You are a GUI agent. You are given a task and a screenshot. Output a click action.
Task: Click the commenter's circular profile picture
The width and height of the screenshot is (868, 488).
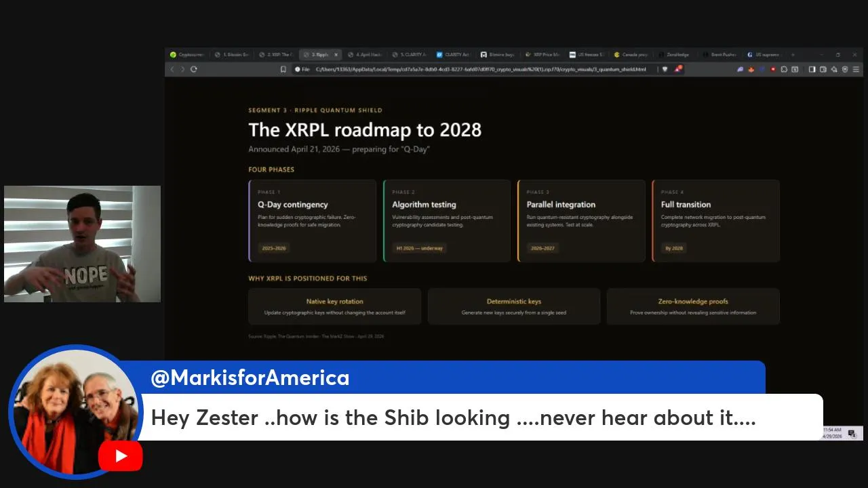(x=75, y=411)
